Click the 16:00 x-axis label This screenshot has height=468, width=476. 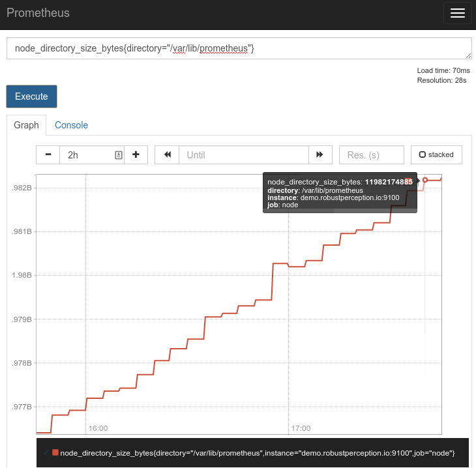tap(98, 428)
